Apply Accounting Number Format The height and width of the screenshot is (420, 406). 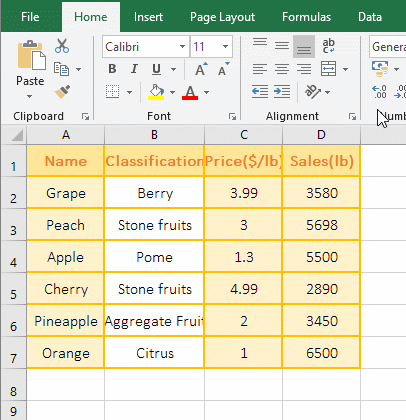(x=380, y=69)
